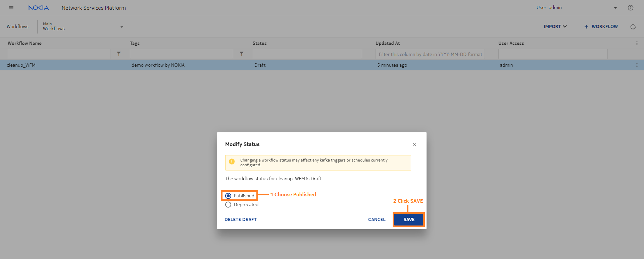Sort by Updated At column header
This screenshot has height=259, width=644.
point(388,43)
